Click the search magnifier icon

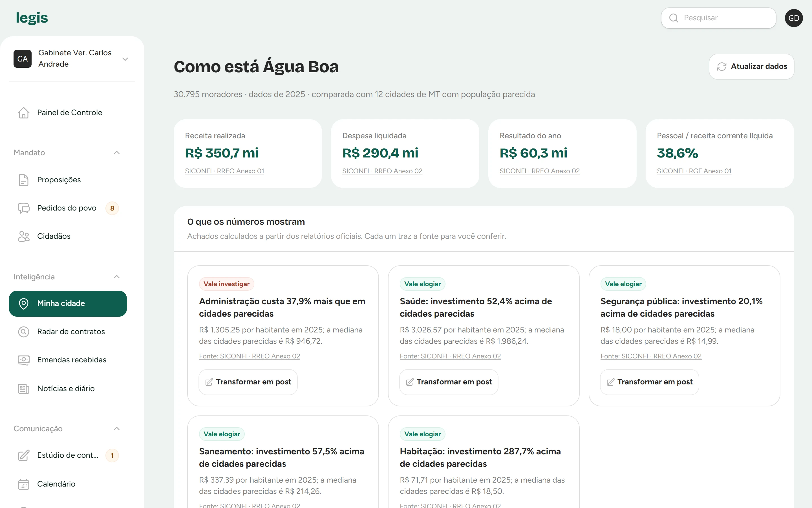pyautogui.click(x=673, y=18)
